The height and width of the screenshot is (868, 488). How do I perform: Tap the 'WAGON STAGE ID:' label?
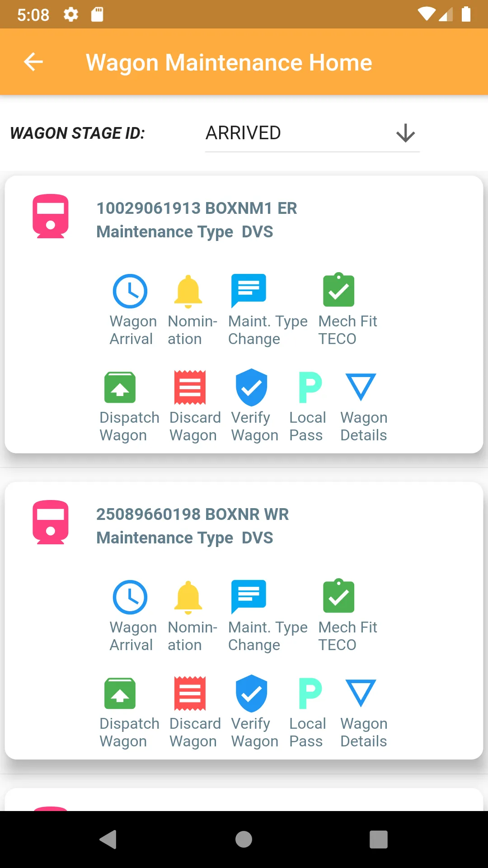coord(77,133)
